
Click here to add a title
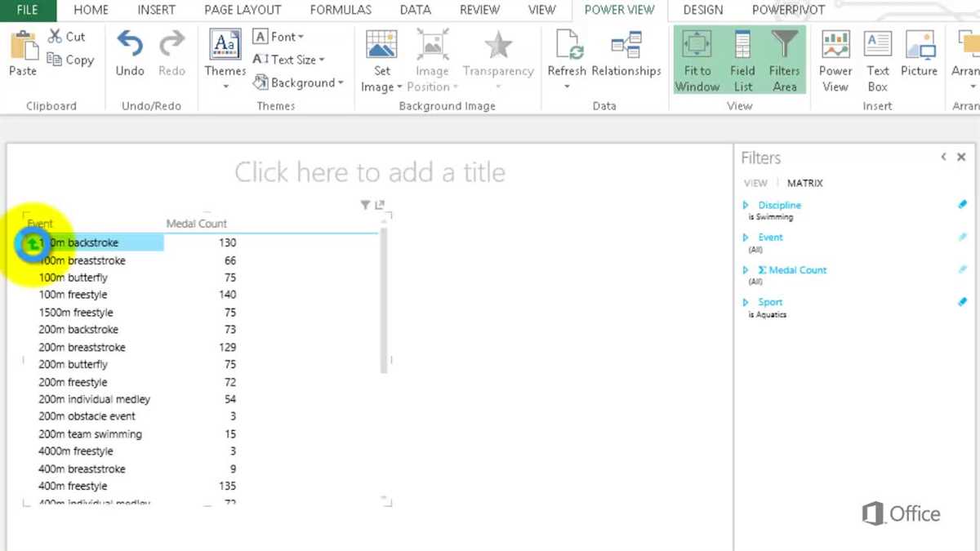(x=370, y=172)
